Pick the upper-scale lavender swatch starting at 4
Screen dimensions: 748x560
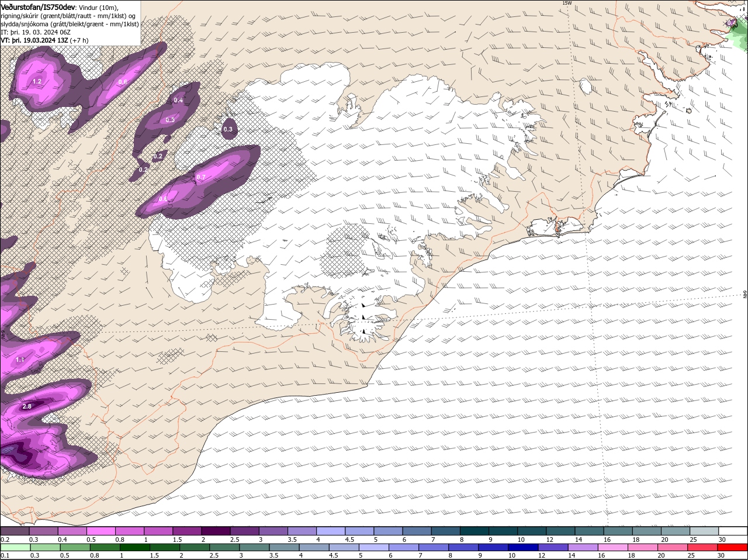[x=332, y=531]
